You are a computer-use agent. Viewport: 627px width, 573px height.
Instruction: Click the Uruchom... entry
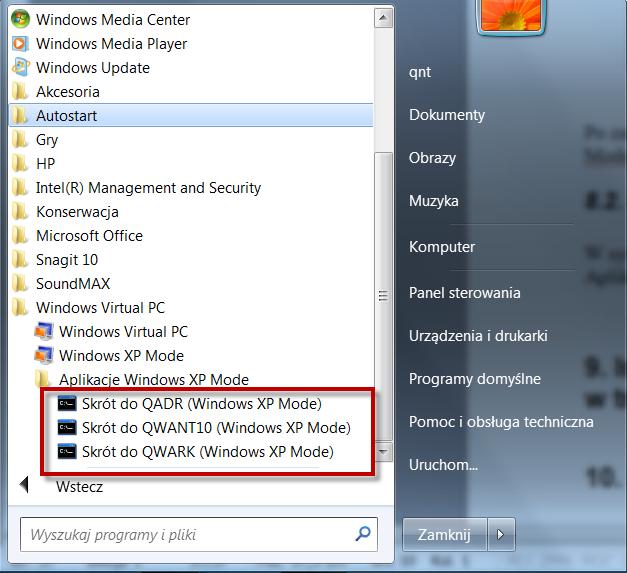point(443,465)
